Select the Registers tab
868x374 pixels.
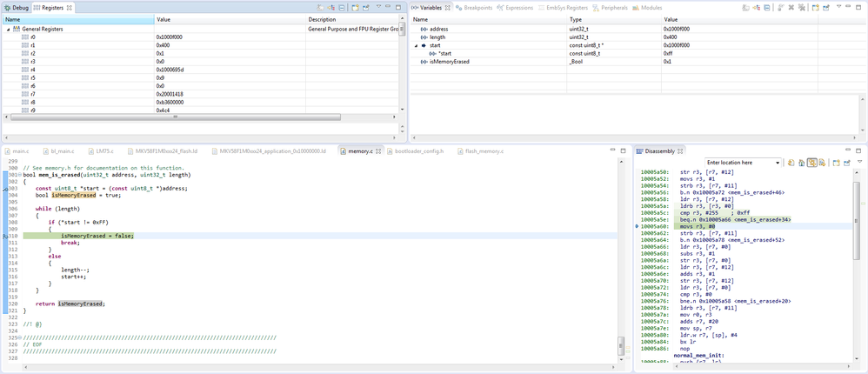tap(52, 8)
